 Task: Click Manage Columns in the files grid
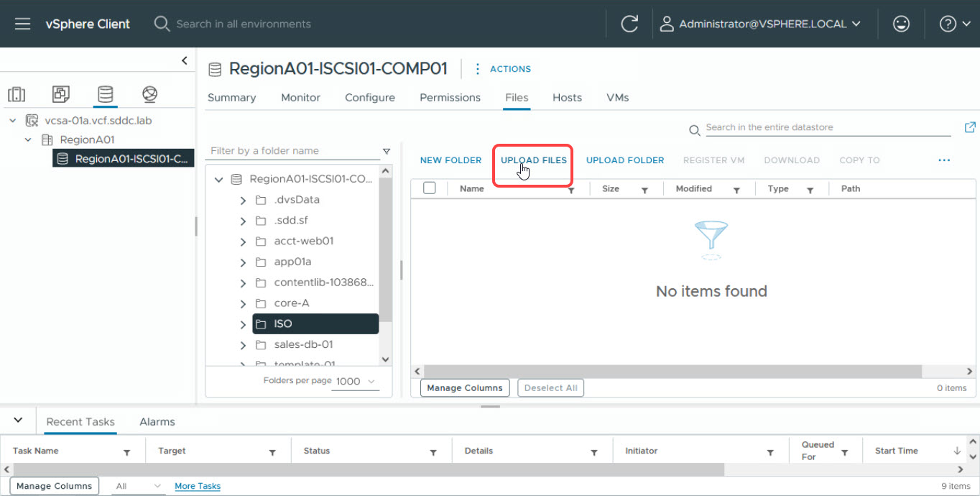(465, 388)
